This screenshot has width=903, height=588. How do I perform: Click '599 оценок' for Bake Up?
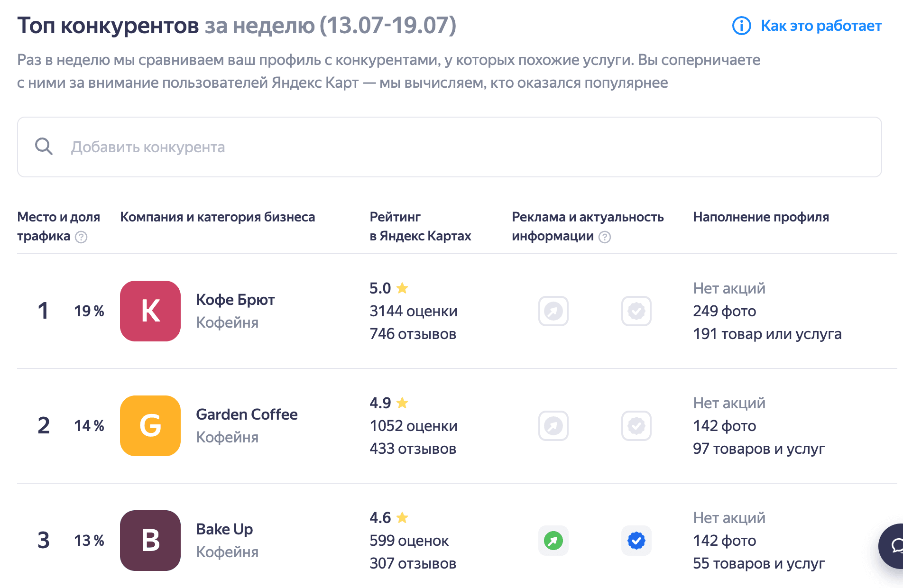pyautogui.click(x=409, y=541)
